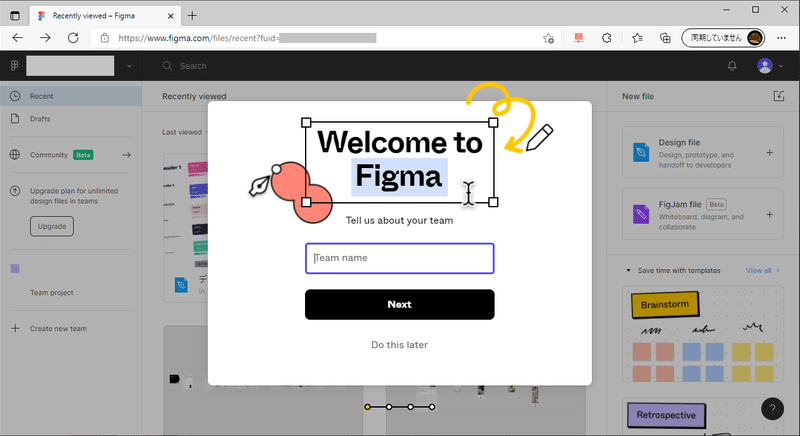Click the Team name input field
800x436 pixels.
tap(399, 258)
